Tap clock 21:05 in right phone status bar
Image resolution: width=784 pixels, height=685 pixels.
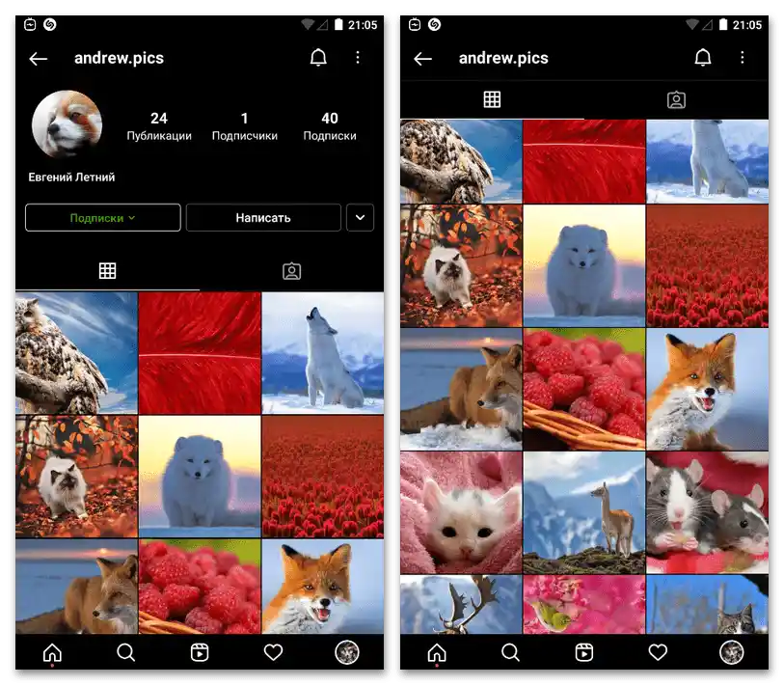pos(747,25)
